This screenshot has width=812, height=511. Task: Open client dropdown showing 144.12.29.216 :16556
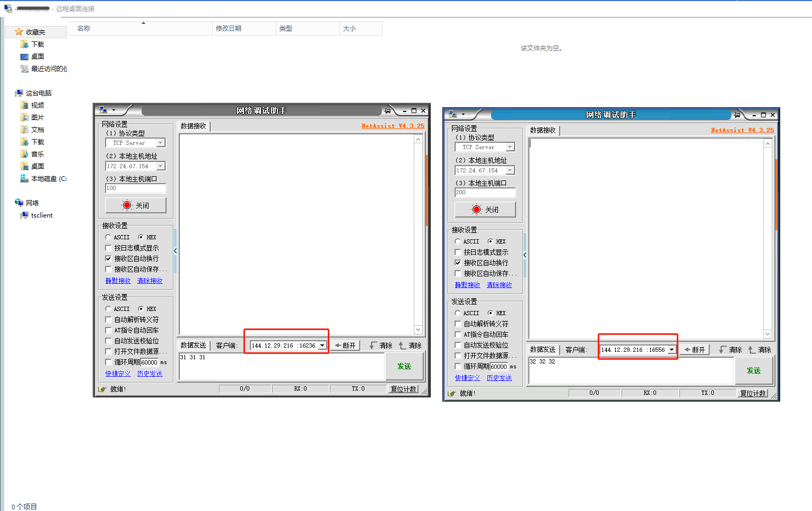point(671,350)
